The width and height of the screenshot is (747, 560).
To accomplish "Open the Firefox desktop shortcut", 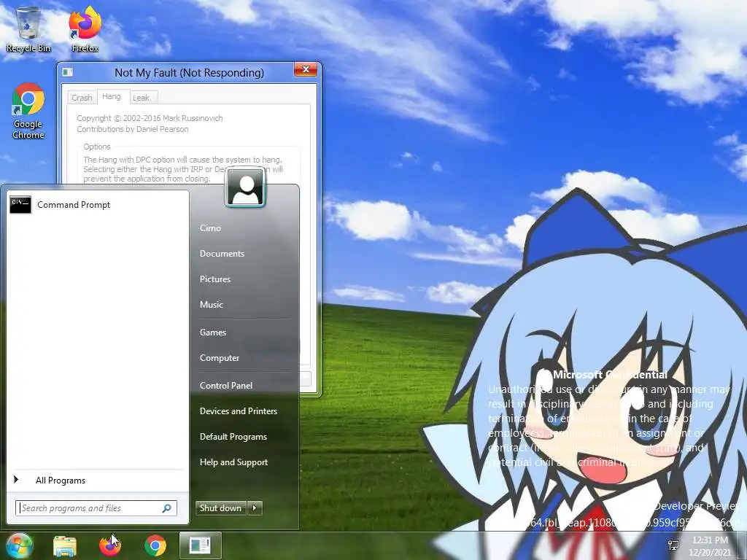I will 85,29.
